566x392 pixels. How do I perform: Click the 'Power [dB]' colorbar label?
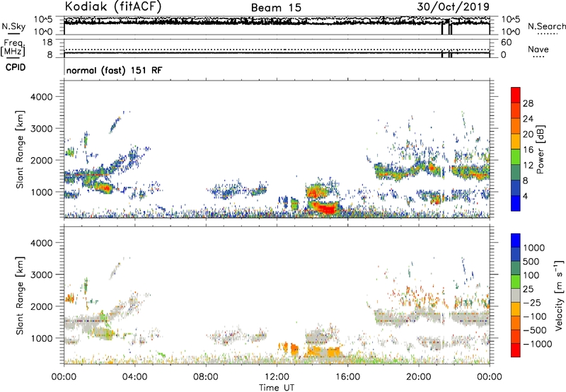540,149
